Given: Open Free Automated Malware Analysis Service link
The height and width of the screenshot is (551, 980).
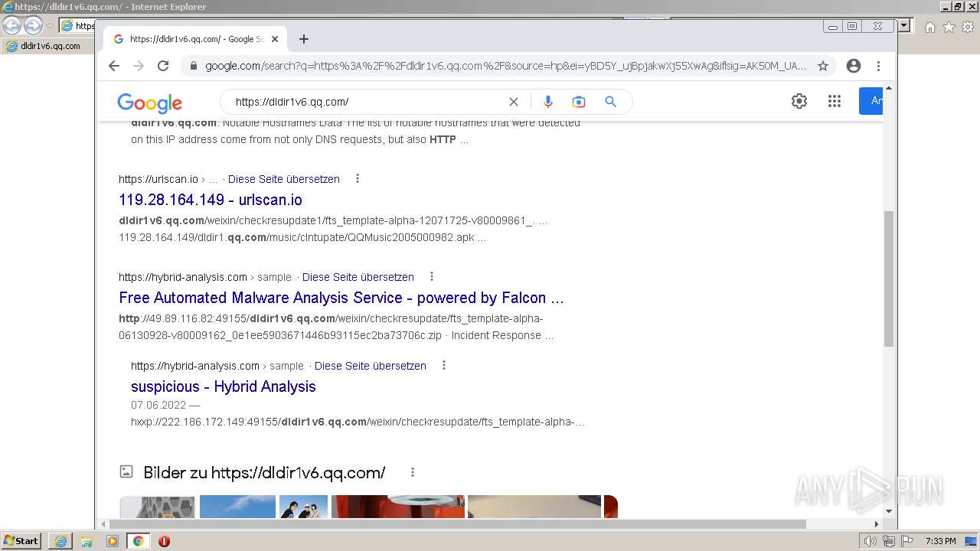Looking at the screenshot, I should [341, 298].
